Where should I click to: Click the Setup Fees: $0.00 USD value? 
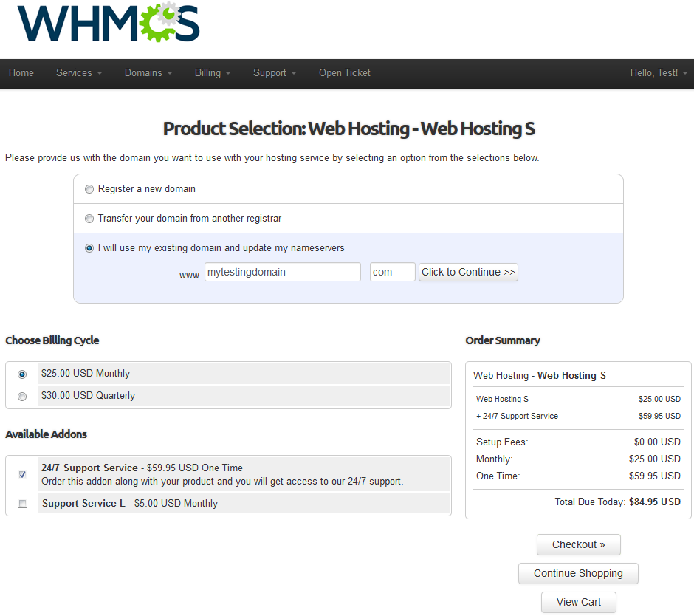point(657,442)
